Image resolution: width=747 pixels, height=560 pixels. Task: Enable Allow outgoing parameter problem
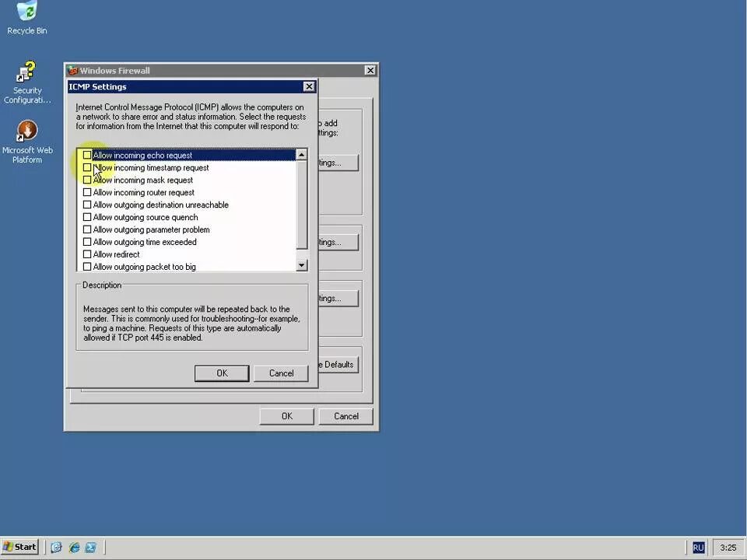click(86, 229)
